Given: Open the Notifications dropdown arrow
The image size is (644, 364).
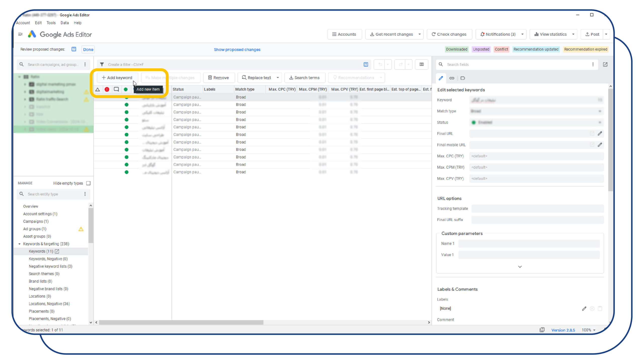Looking at the screenshot, I should point(522,34).
